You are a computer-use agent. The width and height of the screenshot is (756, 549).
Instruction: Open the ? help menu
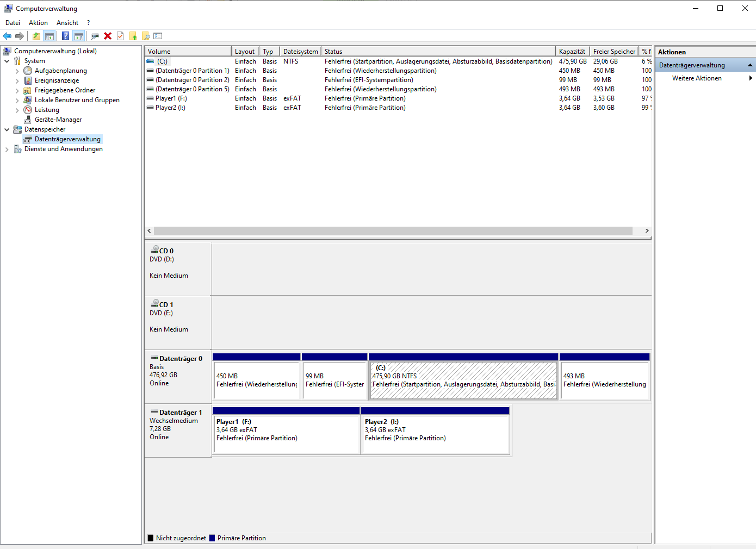(88, 23)
